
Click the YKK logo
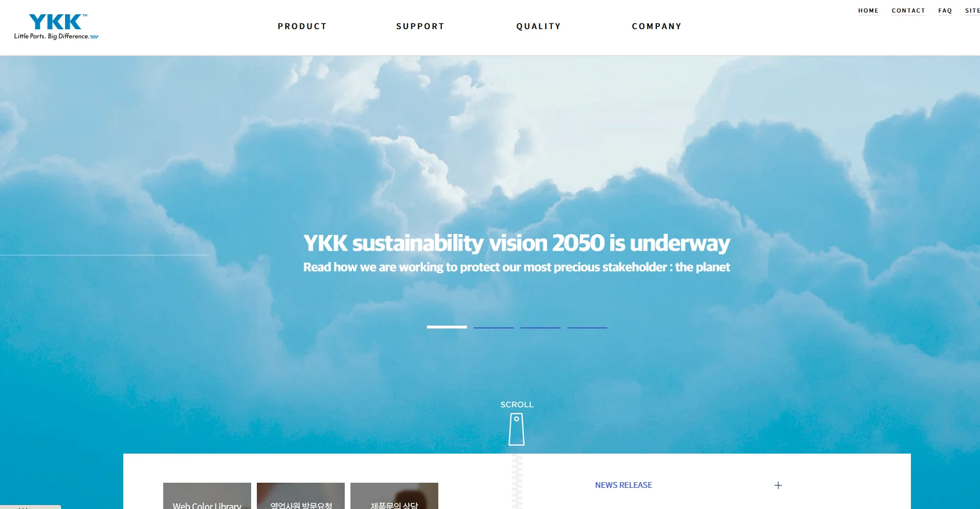[x=57, y=27]
